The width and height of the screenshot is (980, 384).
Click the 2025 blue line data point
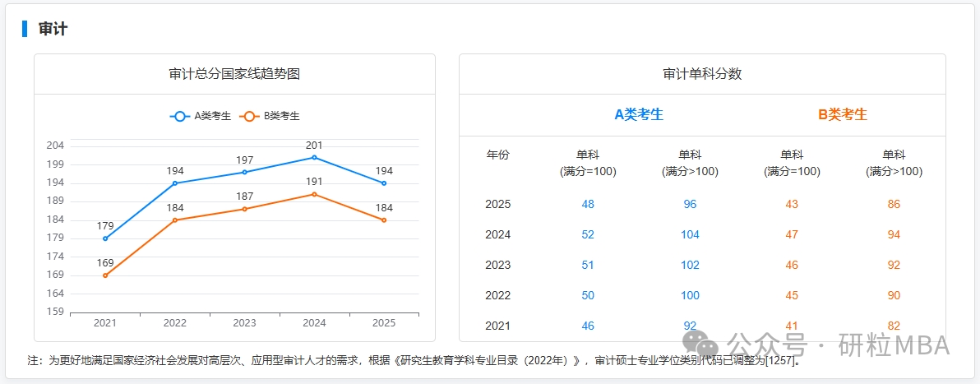pyautogui.click(x=384, y=183)
